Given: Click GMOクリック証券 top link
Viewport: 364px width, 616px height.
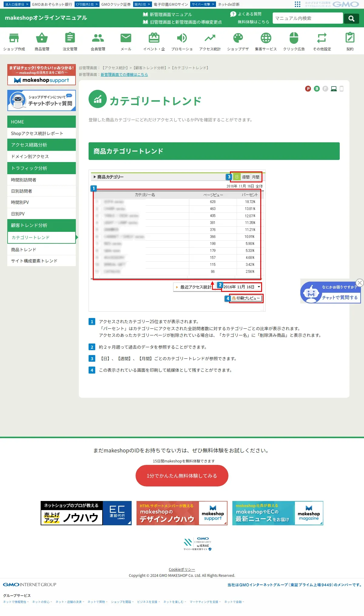Looking at the screenshot, I should pos(116,4).
